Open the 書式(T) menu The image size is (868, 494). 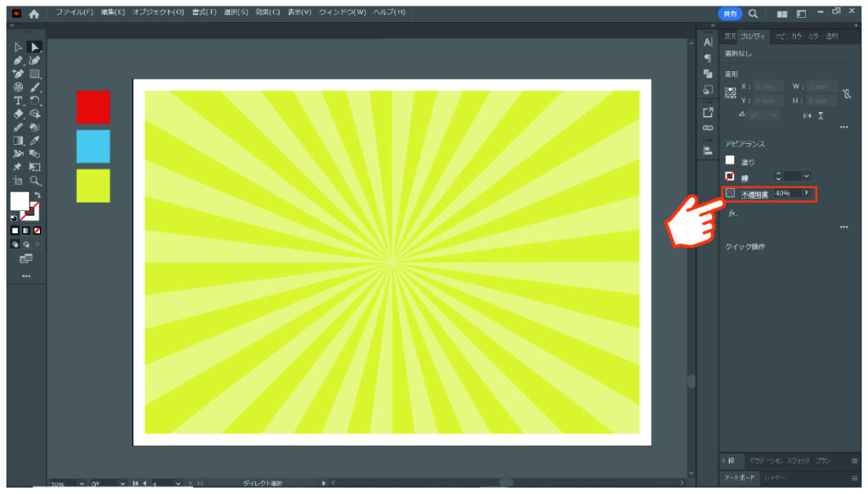(204, 12)
